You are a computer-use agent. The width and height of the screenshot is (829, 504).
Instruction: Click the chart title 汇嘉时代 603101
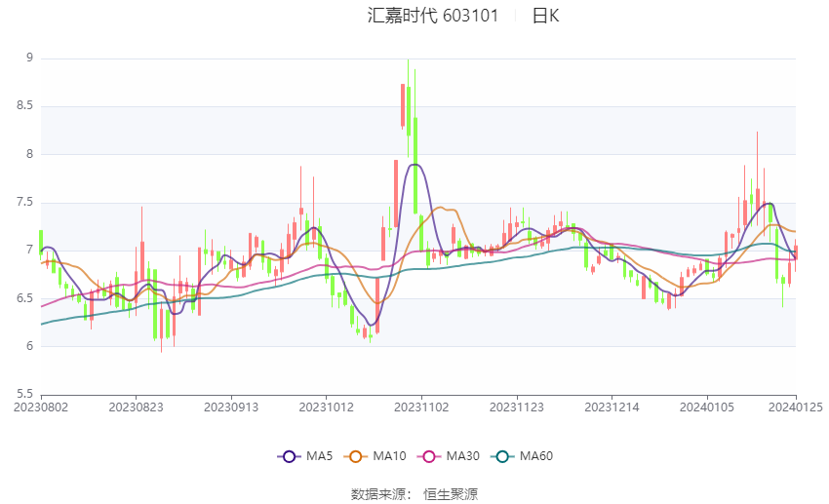tap(433, 16)
